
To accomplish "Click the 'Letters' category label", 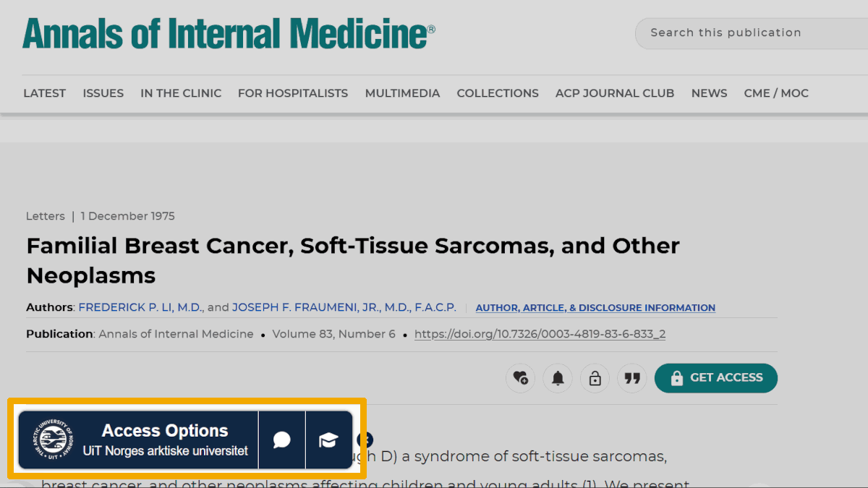I will point(45,216).
